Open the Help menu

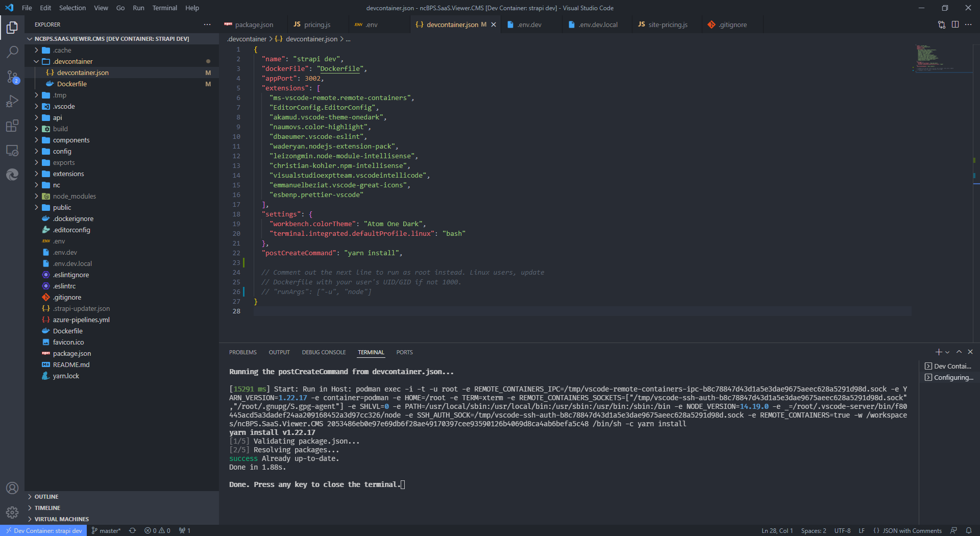[192, 8]
